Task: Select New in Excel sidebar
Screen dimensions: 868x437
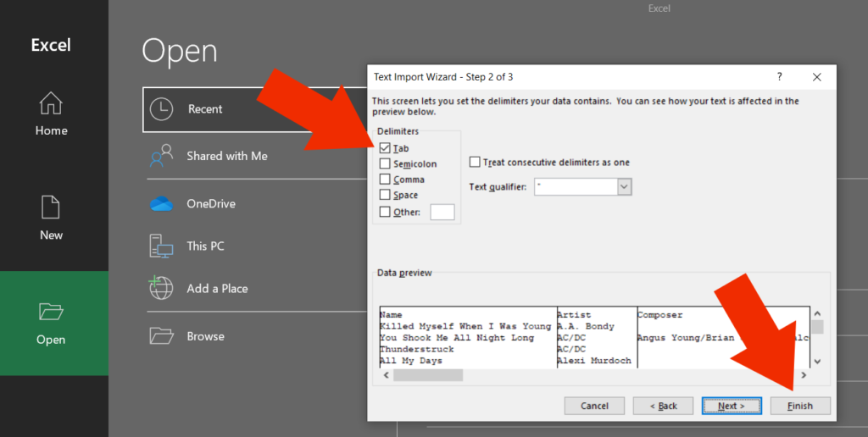Action: click(x=51, y=218)
